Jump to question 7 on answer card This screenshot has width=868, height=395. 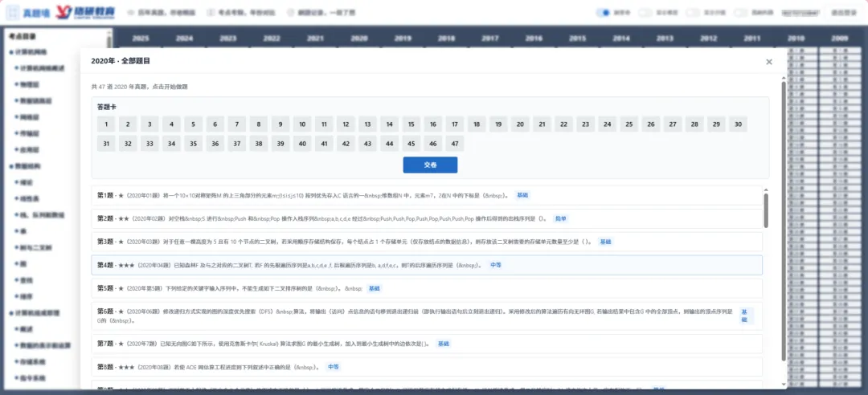click(236, 124)
